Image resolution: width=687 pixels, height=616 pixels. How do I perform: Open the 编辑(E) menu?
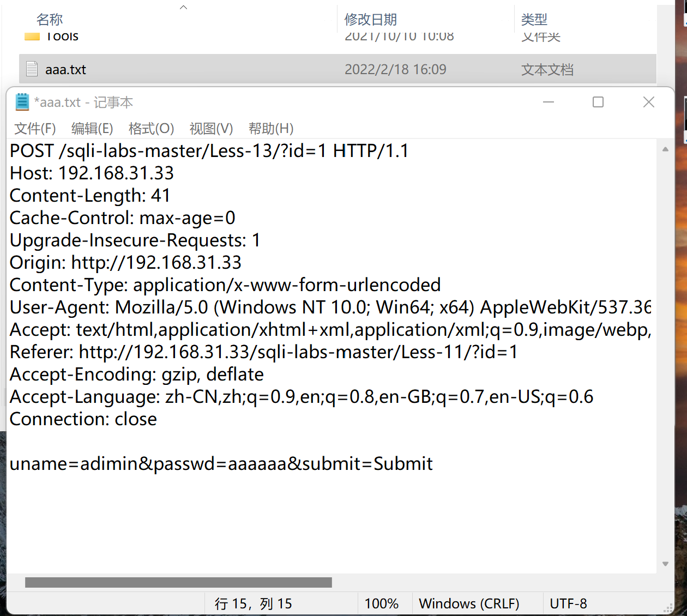click(92, 129)
